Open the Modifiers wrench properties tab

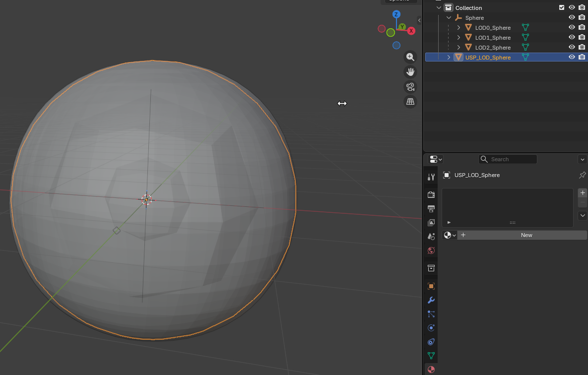(x=431, y=300)
